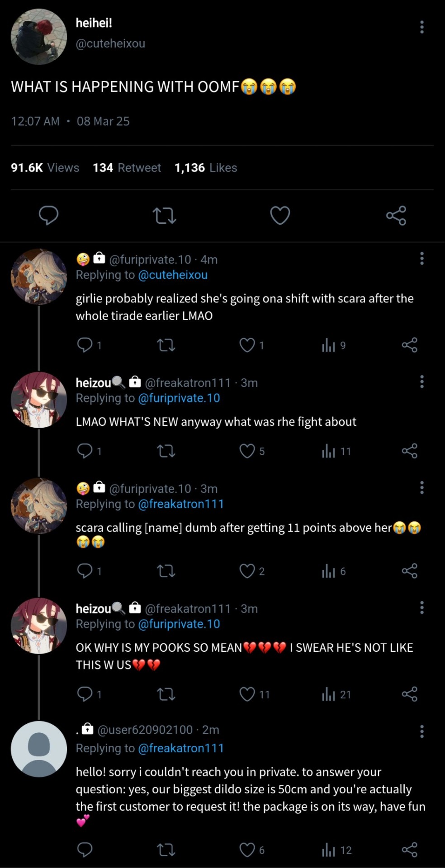Open heihei's profile picture

tap(39, 36)
